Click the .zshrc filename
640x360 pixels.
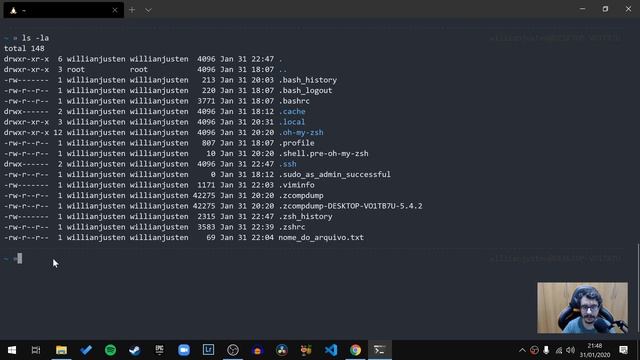(292, 227)
